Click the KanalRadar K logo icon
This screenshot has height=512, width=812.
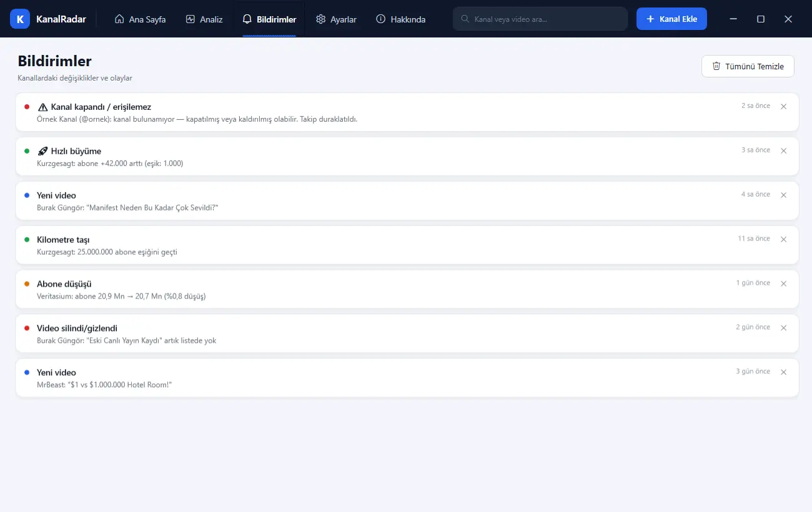pyautogui.click(x=20, y=19)
